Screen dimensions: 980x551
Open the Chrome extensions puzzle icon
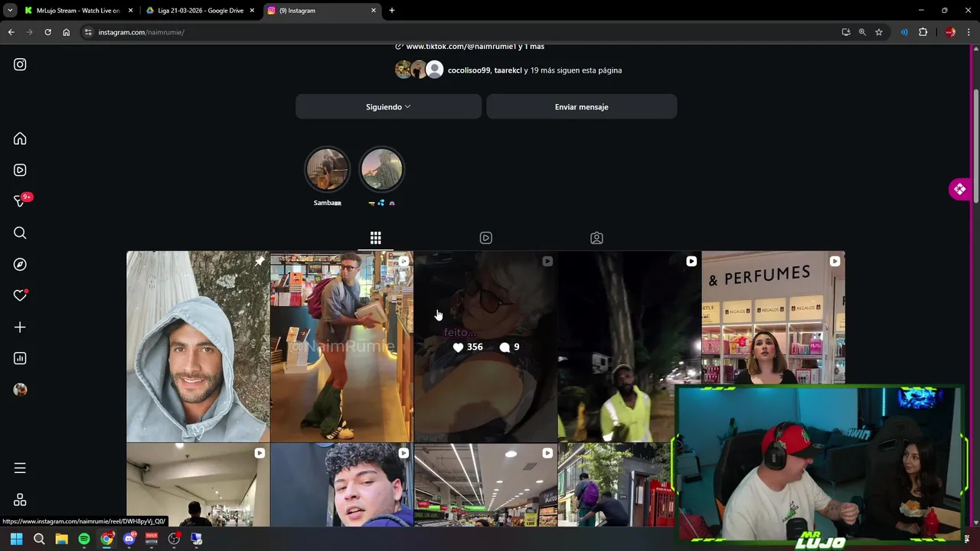click(x=923, y=32)
